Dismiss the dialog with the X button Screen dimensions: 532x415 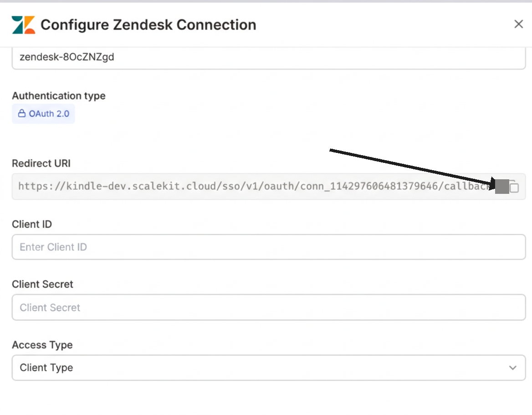coord(518,24)
